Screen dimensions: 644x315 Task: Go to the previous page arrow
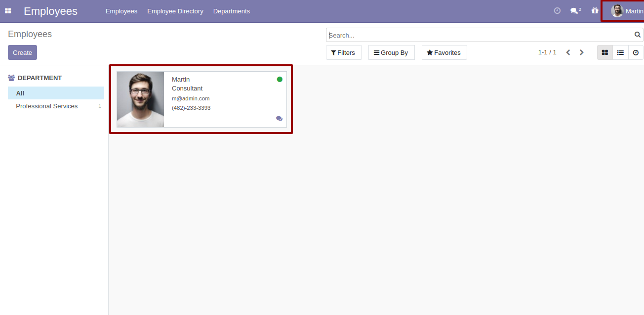coord(568,52)
